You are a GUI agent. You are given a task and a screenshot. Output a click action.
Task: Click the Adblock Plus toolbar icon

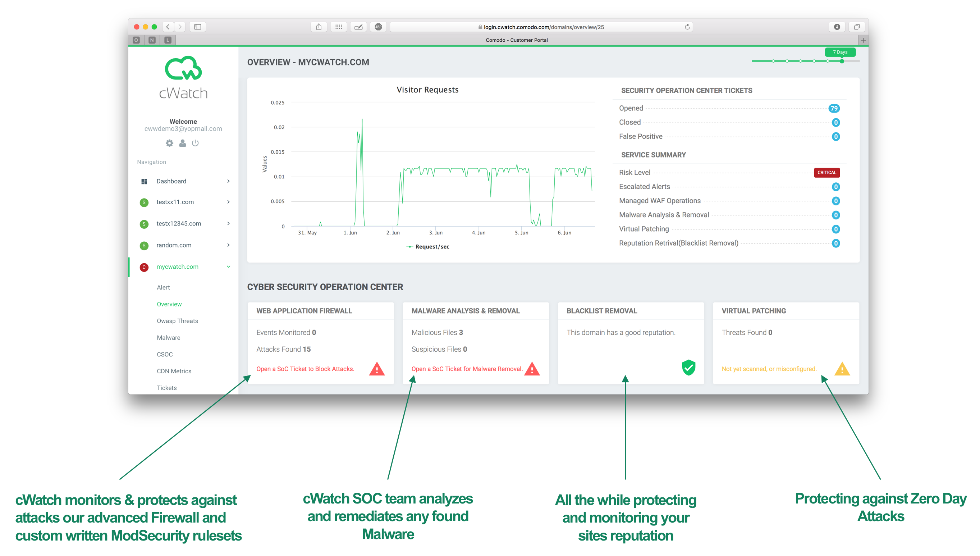pos(378,27)
